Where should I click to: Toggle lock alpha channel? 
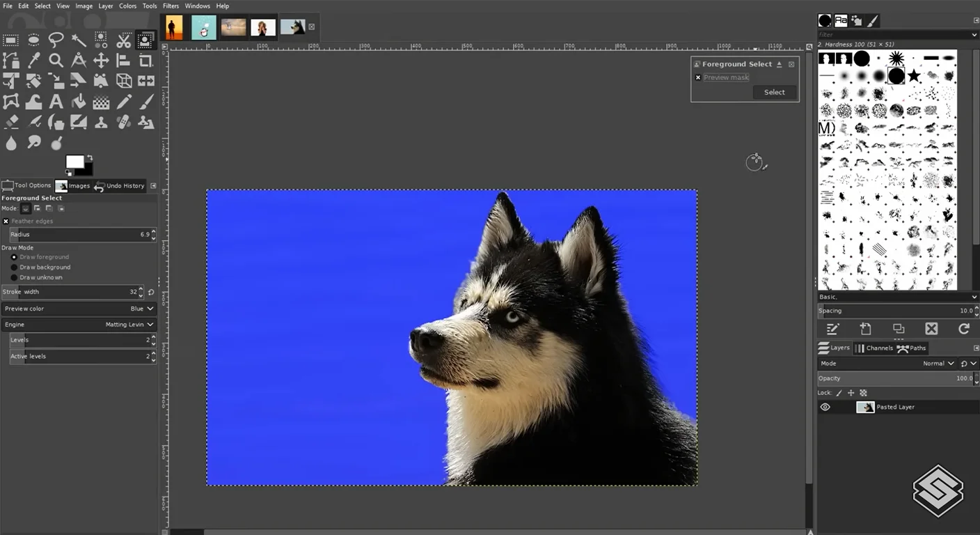point(864,393)
